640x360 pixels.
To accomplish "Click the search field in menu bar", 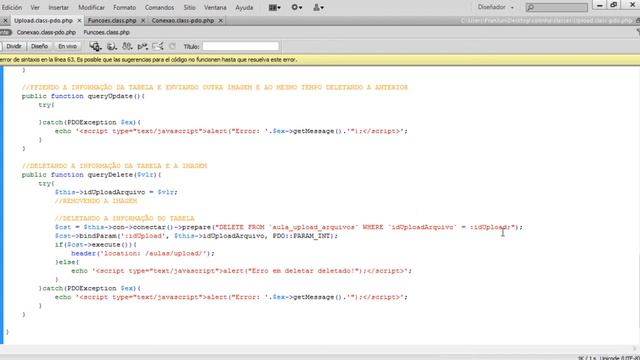I will [x=557, y=7].
